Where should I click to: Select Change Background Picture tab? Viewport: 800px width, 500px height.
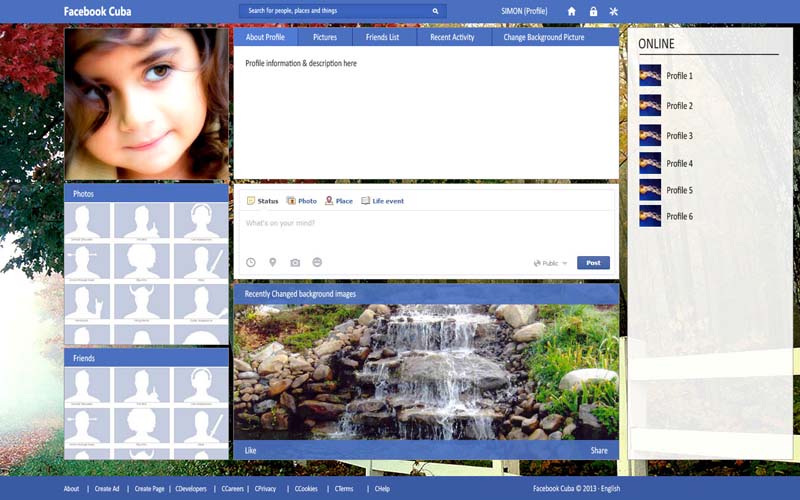544,37
